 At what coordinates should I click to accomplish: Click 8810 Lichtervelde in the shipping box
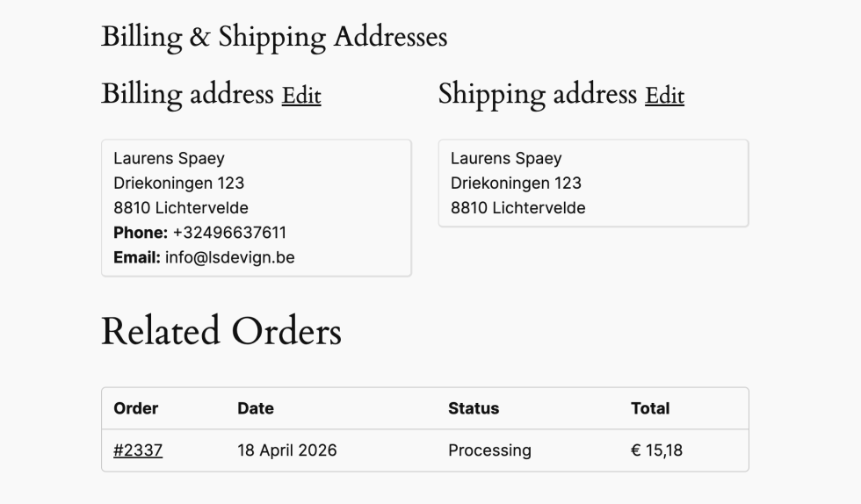pos(518,208)
